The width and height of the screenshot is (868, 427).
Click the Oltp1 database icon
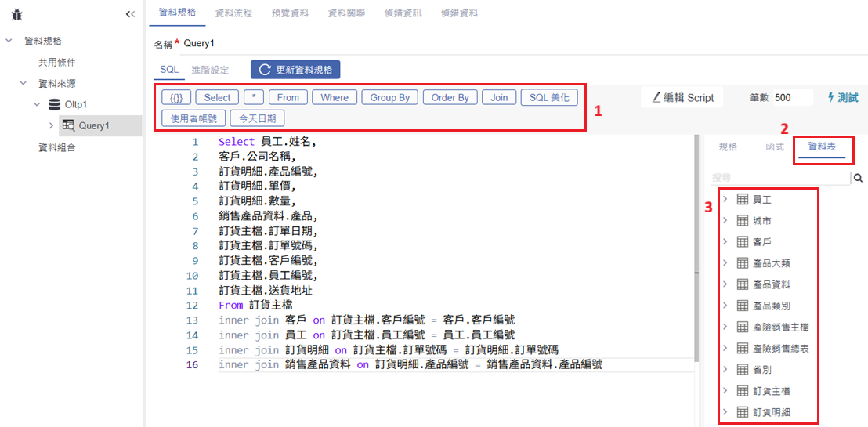pos(54,104)
